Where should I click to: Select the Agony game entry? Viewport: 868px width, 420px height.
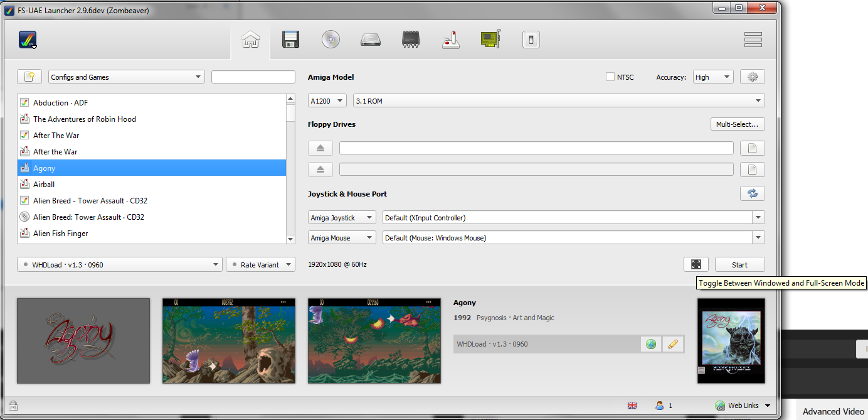pyautogui.click(x=152, y=168)
